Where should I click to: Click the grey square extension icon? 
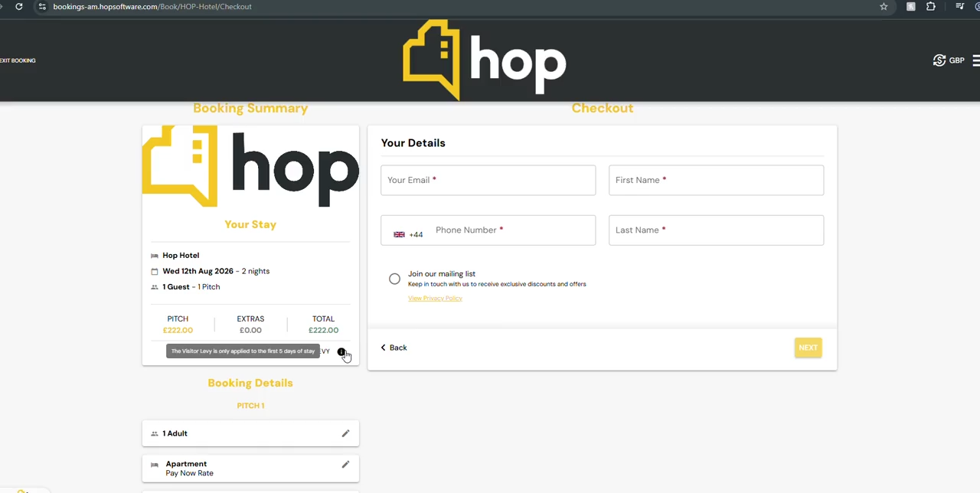click(911, 7)
